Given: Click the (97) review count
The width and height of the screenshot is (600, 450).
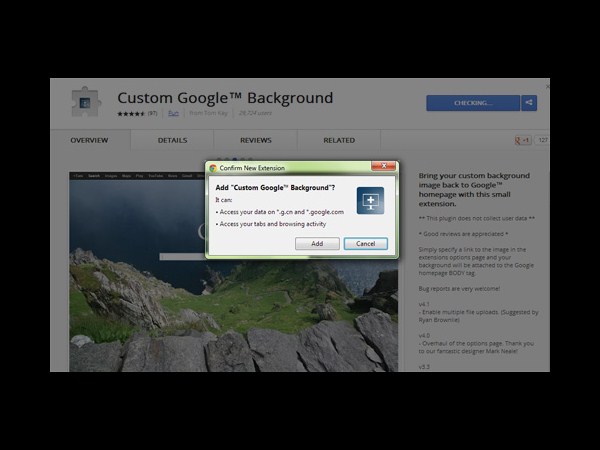Looking at the screenshot, I should [152, 113].
